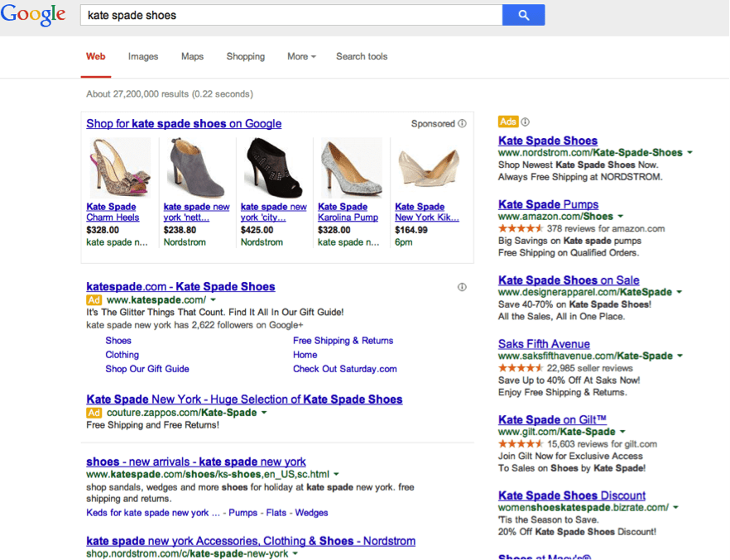Open the Kate Spade New York Huge Selection ad
Viewport: 730px width, 560px height.
244,399
